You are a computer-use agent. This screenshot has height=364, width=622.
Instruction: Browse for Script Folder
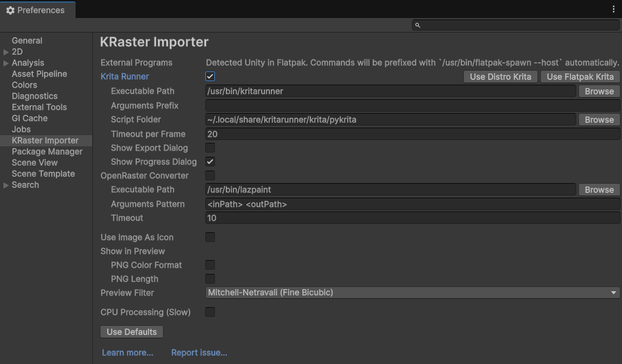pos(599,120)
